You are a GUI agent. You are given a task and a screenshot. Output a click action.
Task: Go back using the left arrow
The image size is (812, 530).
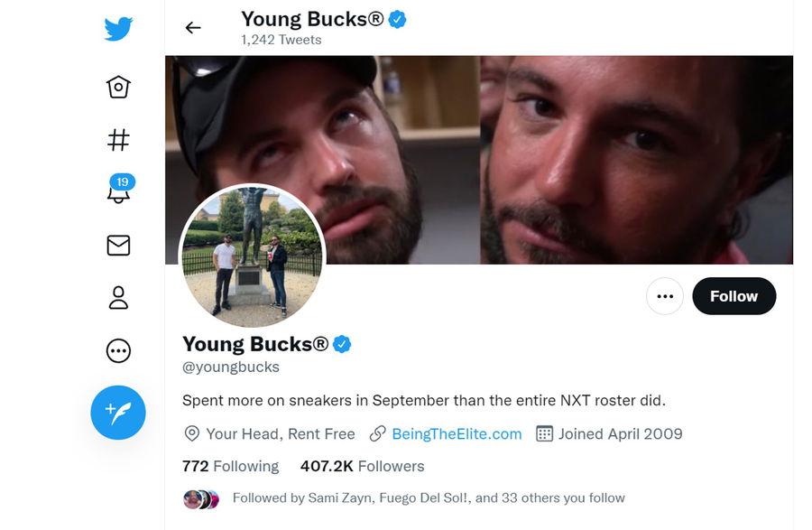tap(193, 28)
